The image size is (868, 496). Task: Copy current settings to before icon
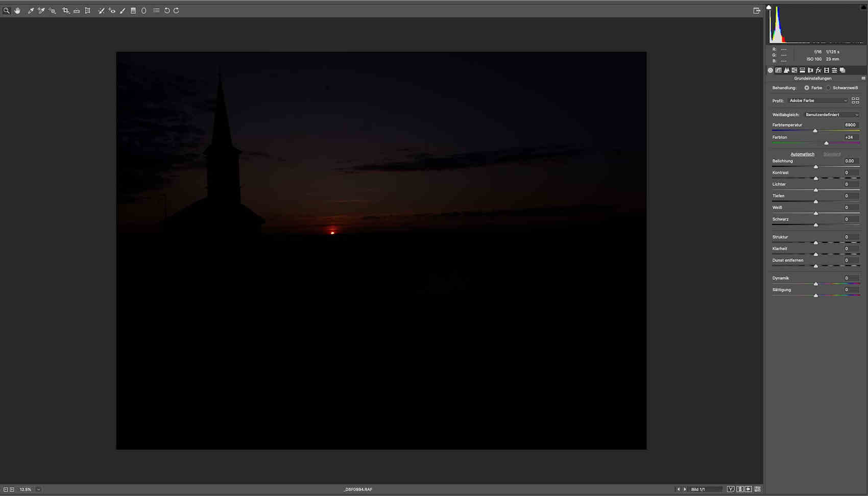749,489
